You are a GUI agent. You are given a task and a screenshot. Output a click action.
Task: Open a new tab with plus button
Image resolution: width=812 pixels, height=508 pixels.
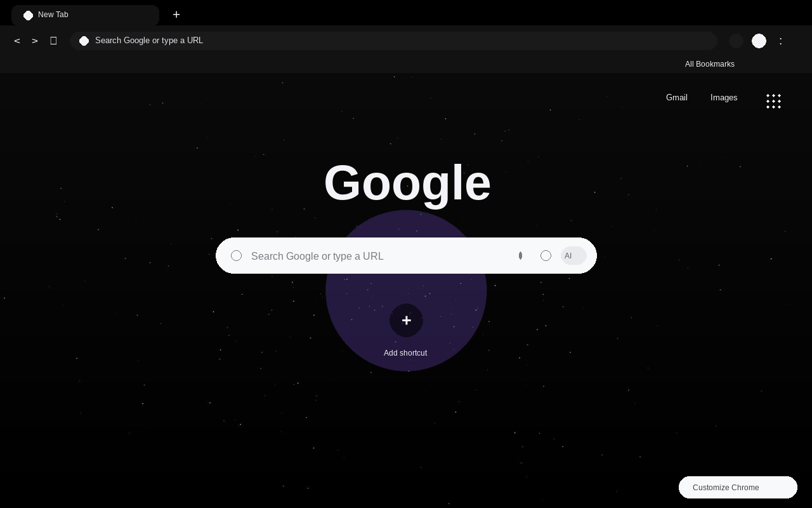[176, 15]
